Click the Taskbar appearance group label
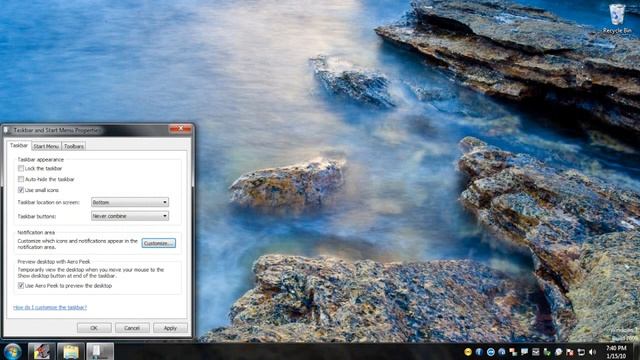The width and height of the screenshot is (640, 360). 40,159
